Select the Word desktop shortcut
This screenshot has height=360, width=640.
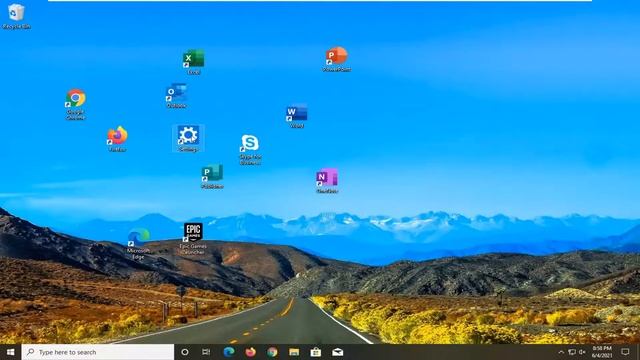coord(297,116)
